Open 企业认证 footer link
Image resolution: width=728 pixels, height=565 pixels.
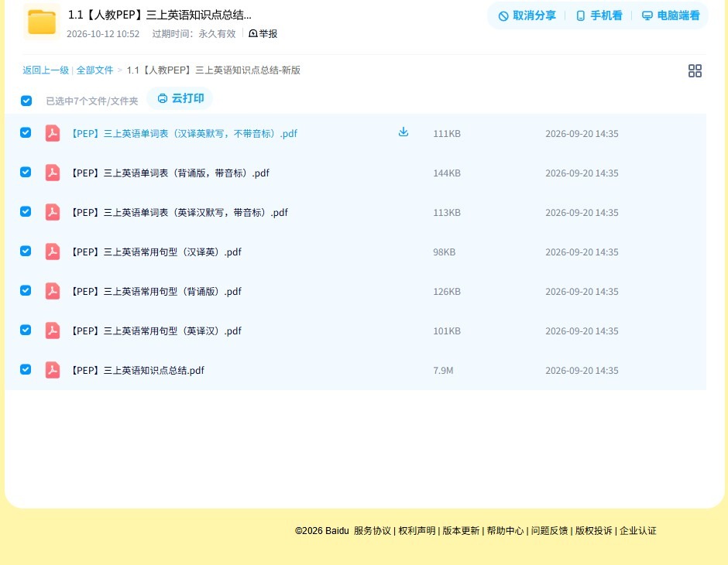[x=638, y=531]
